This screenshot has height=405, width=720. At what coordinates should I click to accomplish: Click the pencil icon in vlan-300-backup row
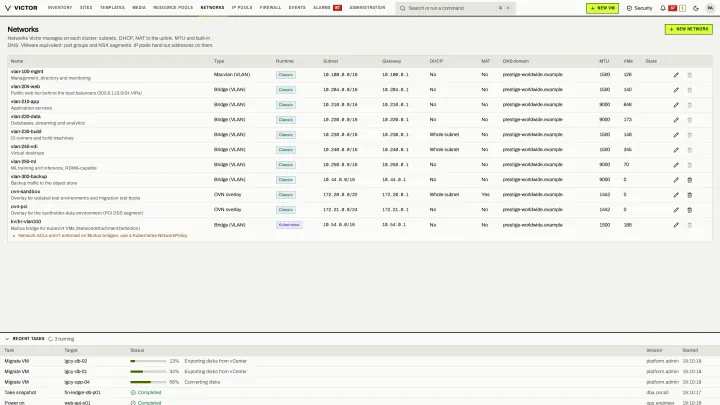(676, 180)
